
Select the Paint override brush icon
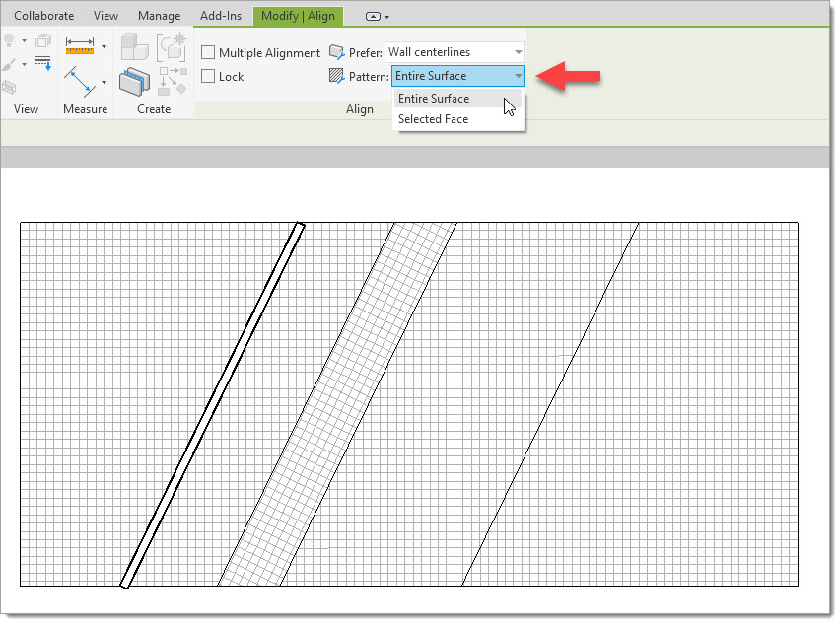pyautogui.click(x=9, y=65)
